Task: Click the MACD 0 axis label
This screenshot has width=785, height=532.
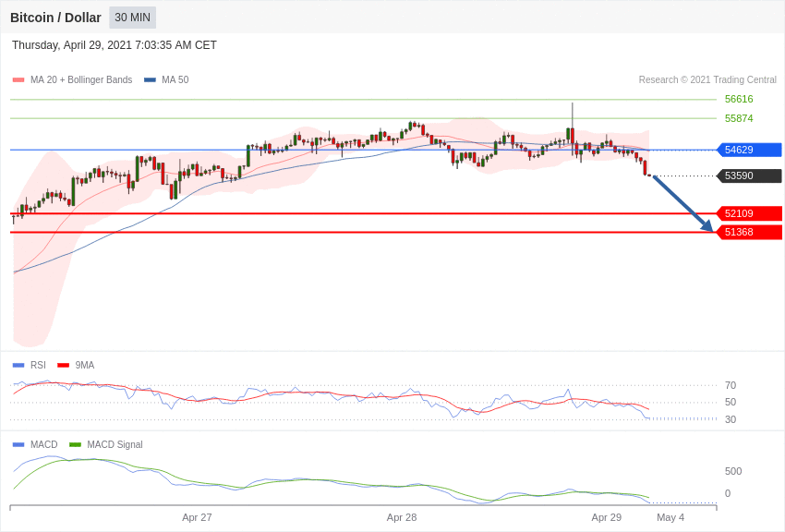Action: click(728, 493)
